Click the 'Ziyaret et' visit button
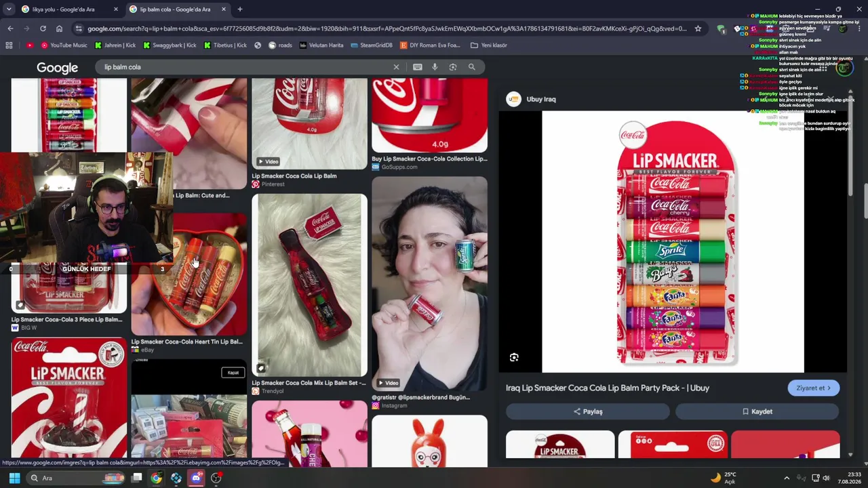868x488 pixels. (813, 388)
